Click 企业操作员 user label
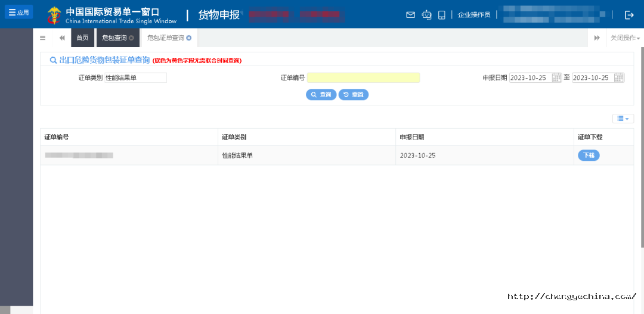This screenshot has height=314, width=644. tap(474, 15)
